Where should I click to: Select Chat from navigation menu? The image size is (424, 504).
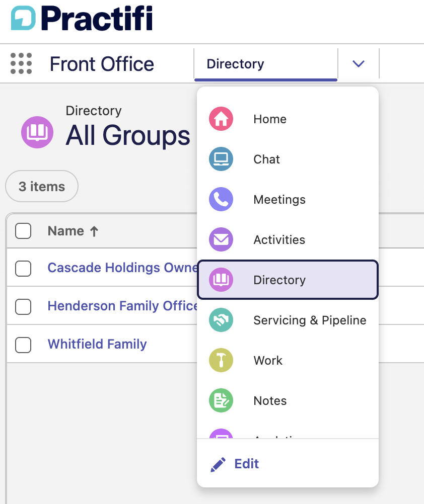pyautogui.click(x=288, y=159)
